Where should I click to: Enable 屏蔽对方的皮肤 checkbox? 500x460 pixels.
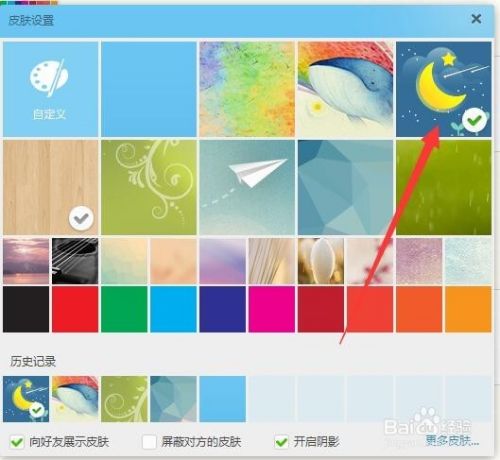(149, 442)
